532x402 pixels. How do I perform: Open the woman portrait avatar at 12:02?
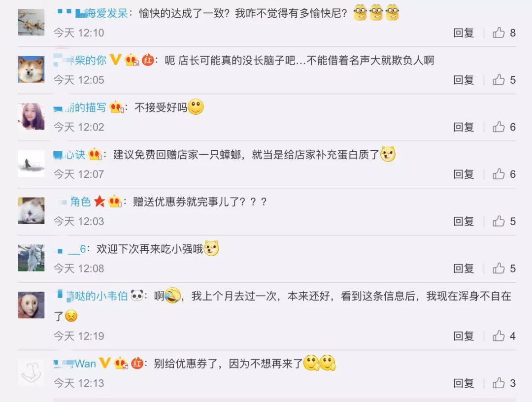[x=31, y=117]
